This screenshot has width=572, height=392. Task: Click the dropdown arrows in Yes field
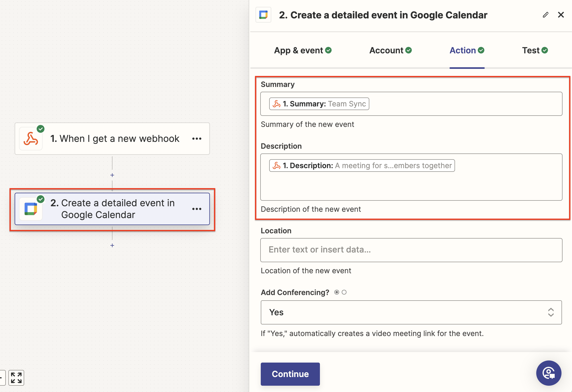pos(551,312)
